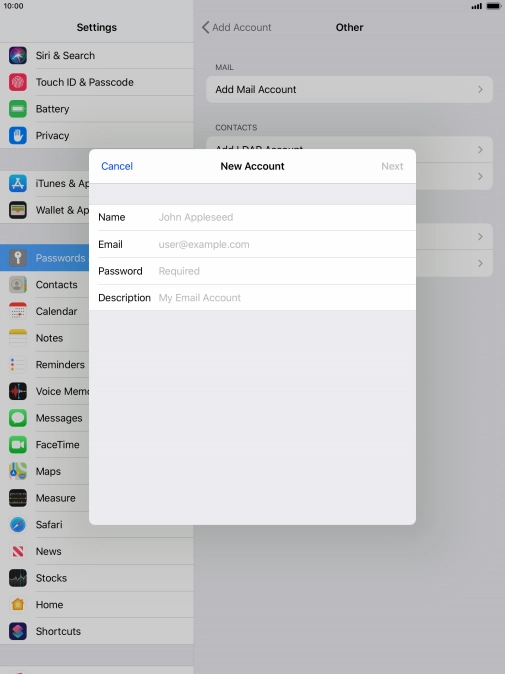Tap the News icon
Viewport: 505px width, 674px height.
coord(18,551)
